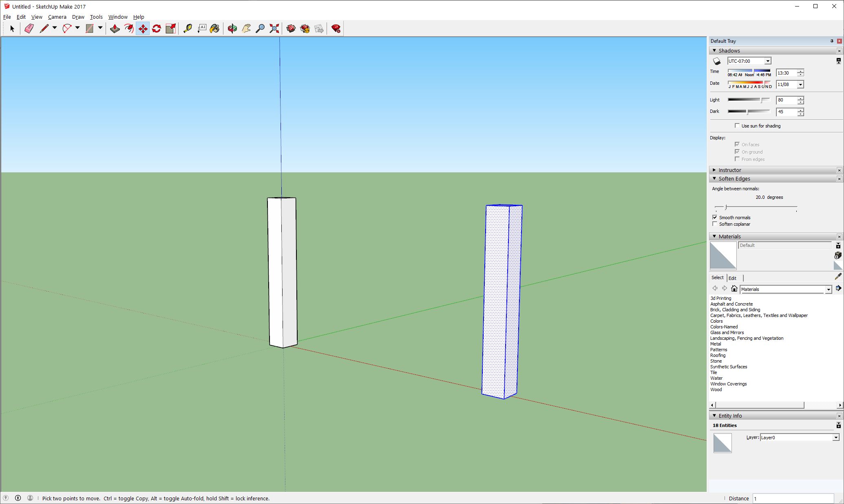Select the Tape Measure tool

pyautogui.click(x=188, y=29)
